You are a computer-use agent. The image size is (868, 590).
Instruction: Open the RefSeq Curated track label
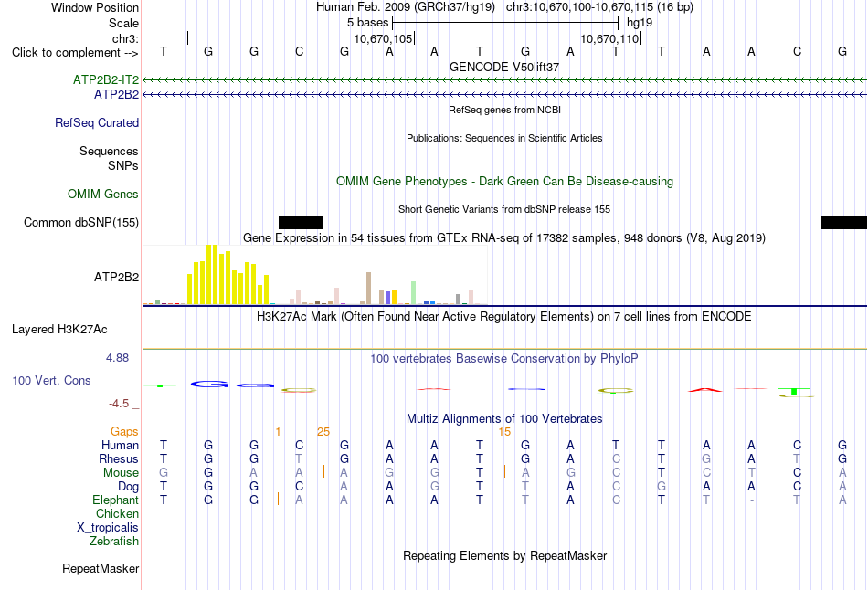[x=97, y=123]
